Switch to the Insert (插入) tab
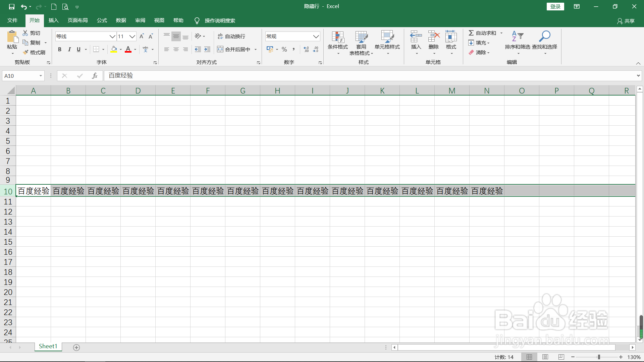The width and height of the screenshot is (644, 362). (x=54, y=20)
